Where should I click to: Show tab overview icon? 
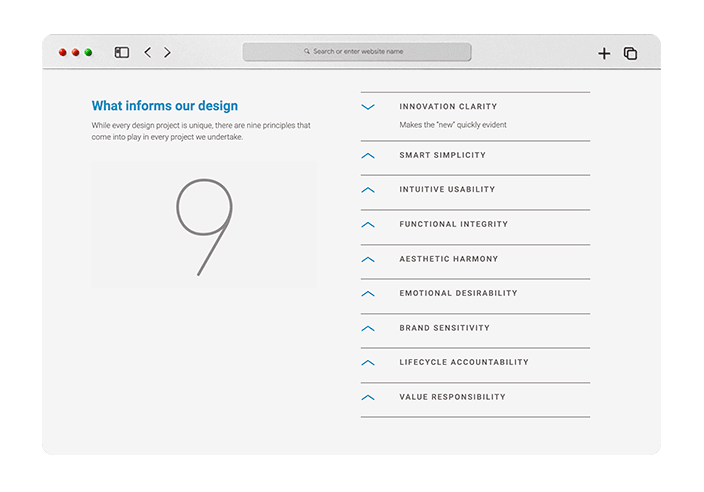(631, 54)
